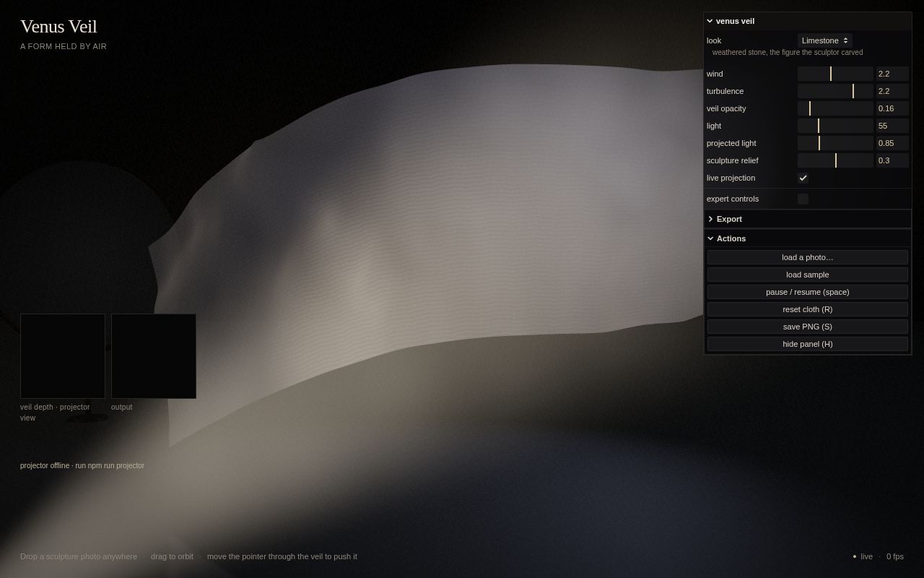Image resolution: width=924 pixels, height=578 pixels.
Task: Adjust the wind slider
Action: pos(835,74)
